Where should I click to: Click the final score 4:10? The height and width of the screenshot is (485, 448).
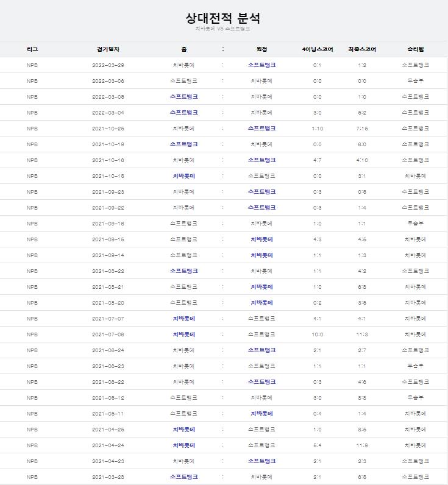point(362,160)
